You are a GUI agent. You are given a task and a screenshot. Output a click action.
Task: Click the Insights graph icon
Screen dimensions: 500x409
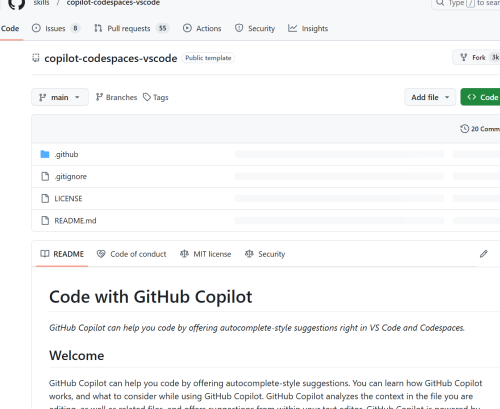click(292, 28)
